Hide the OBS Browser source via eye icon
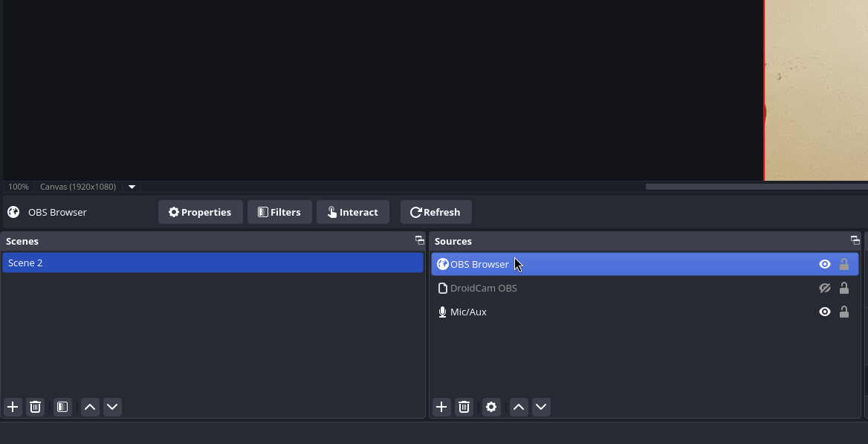 825,265
